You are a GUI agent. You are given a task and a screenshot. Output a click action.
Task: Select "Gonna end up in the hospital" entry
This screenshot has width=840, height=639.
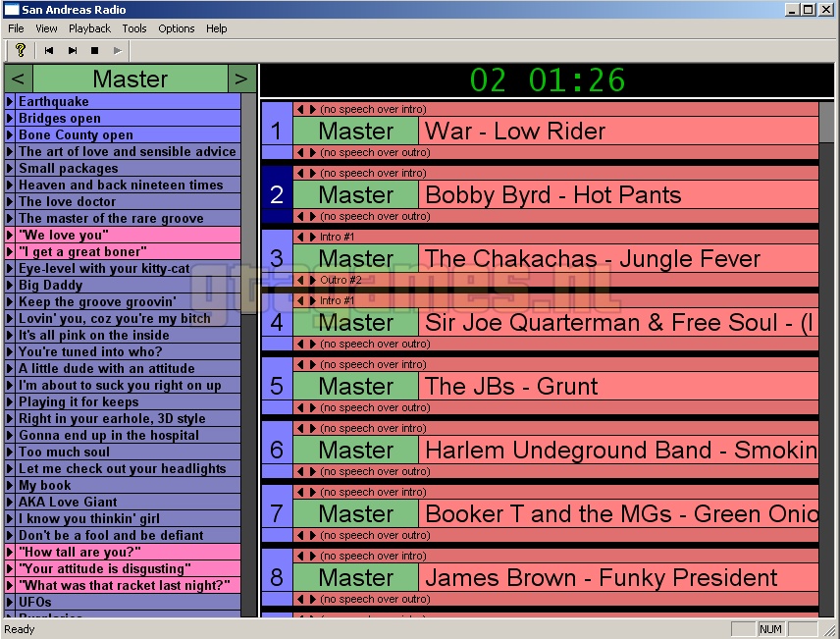(x=128, y=435)
